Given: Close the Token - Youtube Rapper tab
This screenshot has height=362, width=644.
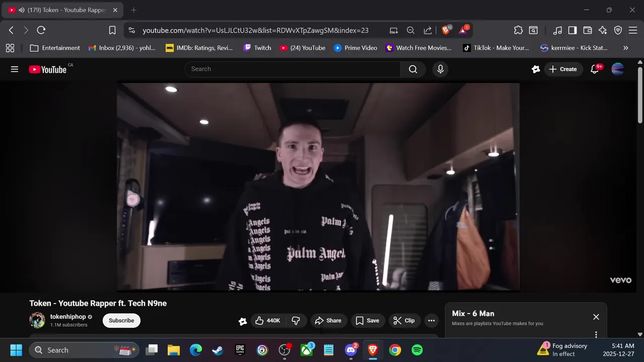Looking at the screenshot, I should click(x=115, y=10).
